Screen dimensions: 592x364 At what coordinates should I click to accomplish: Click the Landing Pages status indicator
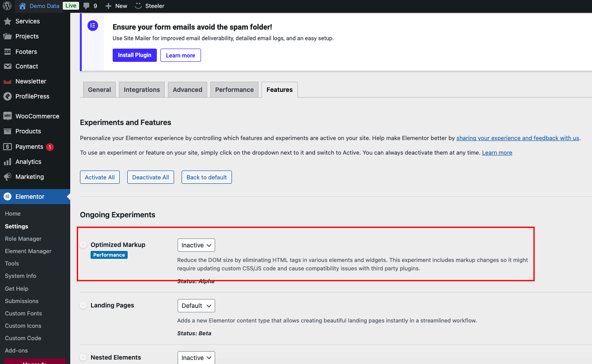click(83, 305)
